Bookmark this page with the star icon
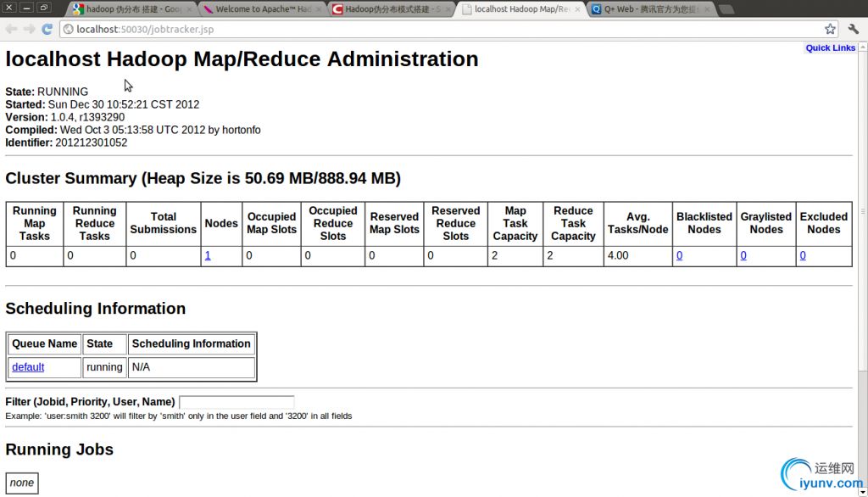 [830, 29]
